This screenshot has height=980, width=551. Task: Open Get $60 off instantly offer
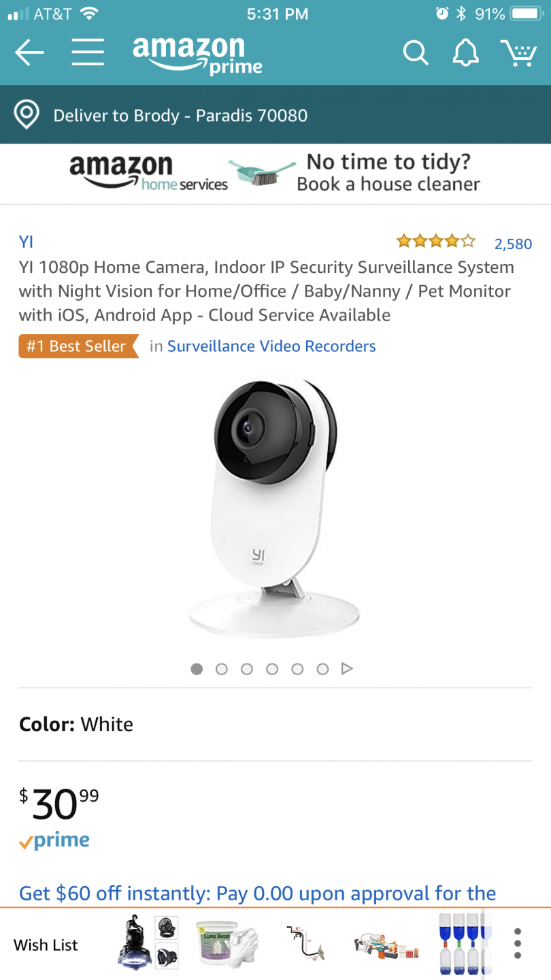point(258,893)
